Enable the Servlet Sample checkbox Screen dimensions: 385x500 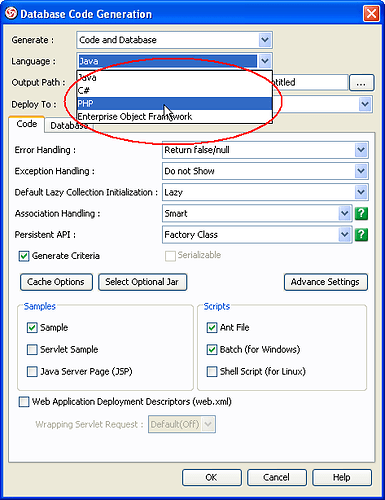click(x=32, y=349)
